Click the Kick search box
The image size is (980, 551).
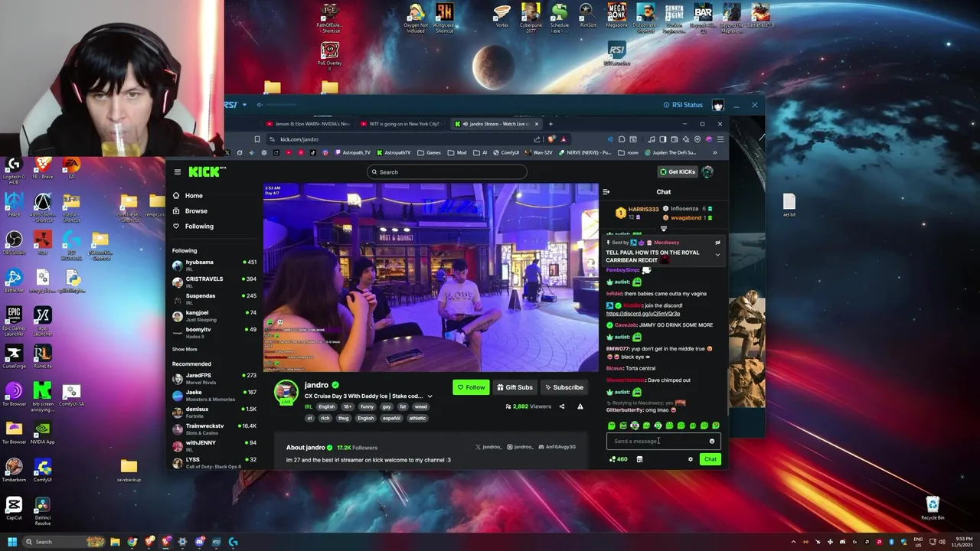pos(447,171)
